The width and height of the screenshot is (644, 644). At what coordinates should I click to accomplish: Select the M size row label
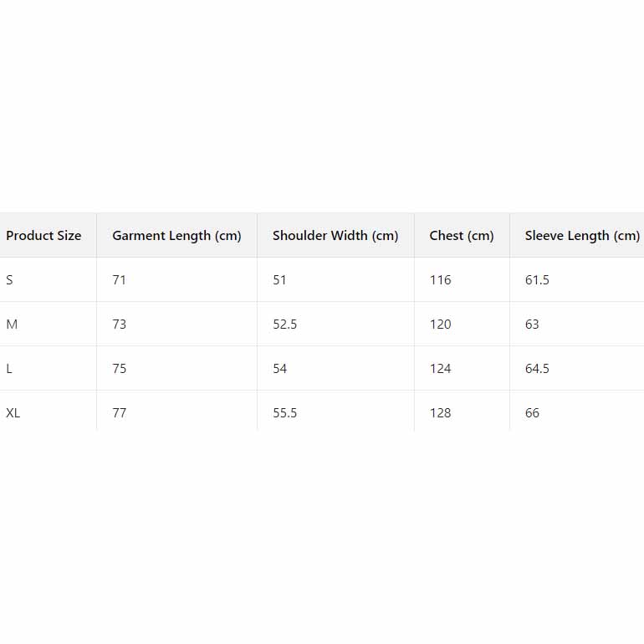(12, 325)
